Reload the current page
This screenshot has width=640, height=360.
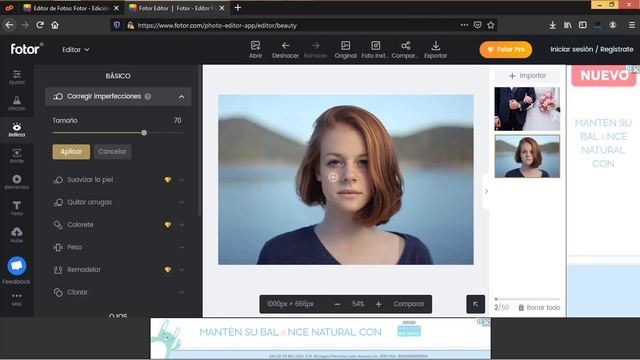(x=40, y=25)
